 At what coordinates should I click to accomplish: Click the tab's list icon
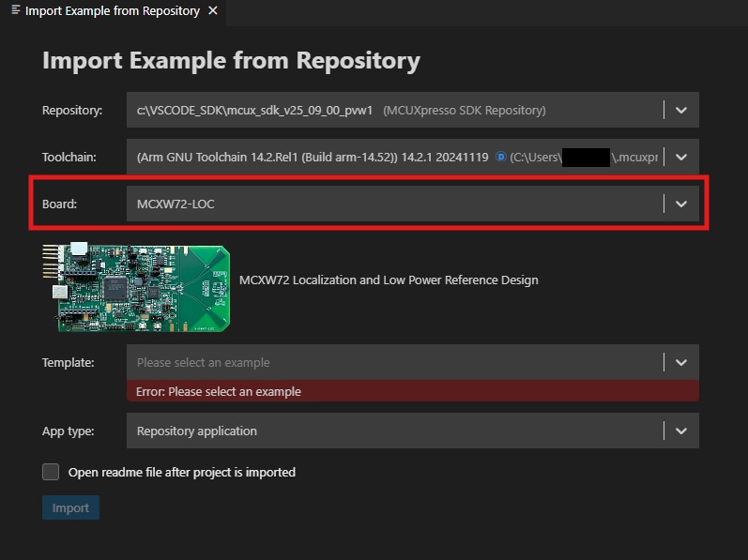(16, 10)
